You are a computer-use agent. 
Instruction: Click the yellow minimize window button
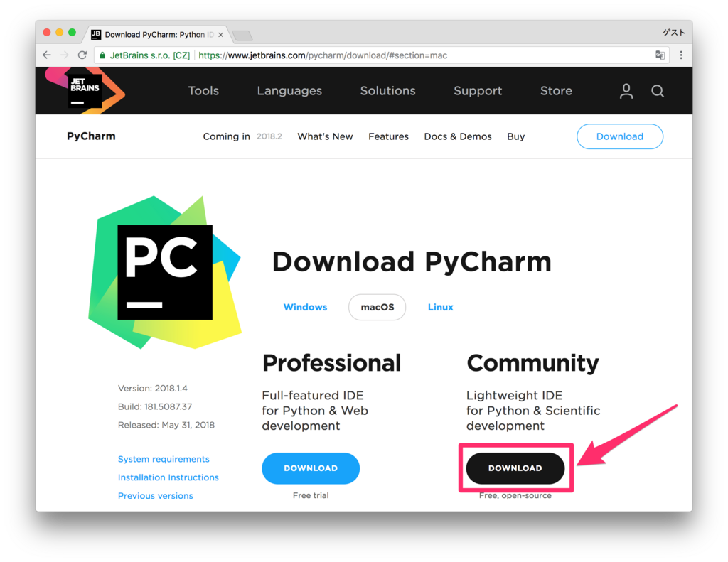(x=60, y=32)
